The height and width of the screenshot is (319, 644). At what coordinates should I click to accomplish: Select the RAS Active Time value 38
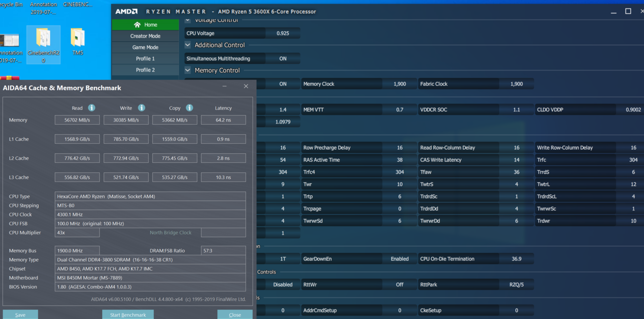(399, 160)
